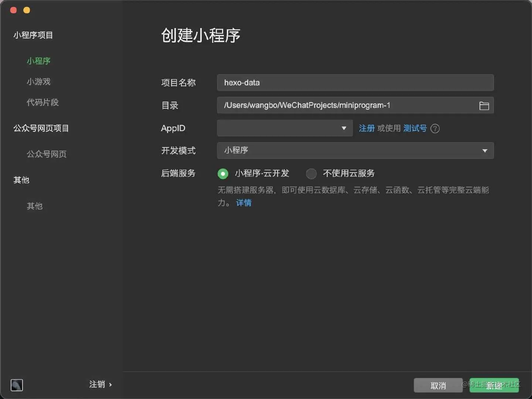This screenshot has width=532, height=399.
Task: Open the folder browser for the 目录 field
Action: pyautogui.click(x=484, y=106)
